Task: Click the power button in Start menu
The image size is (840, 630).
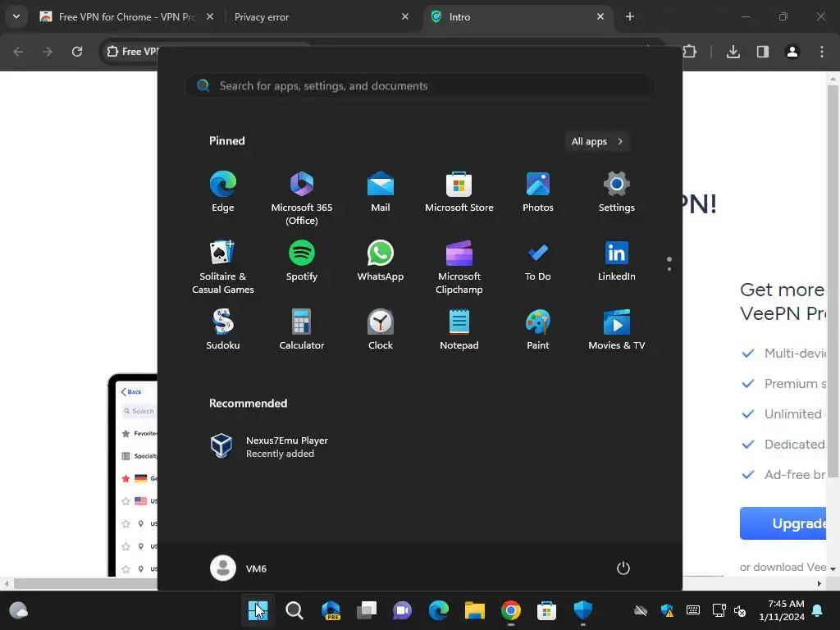Action: tap(623, 568)
